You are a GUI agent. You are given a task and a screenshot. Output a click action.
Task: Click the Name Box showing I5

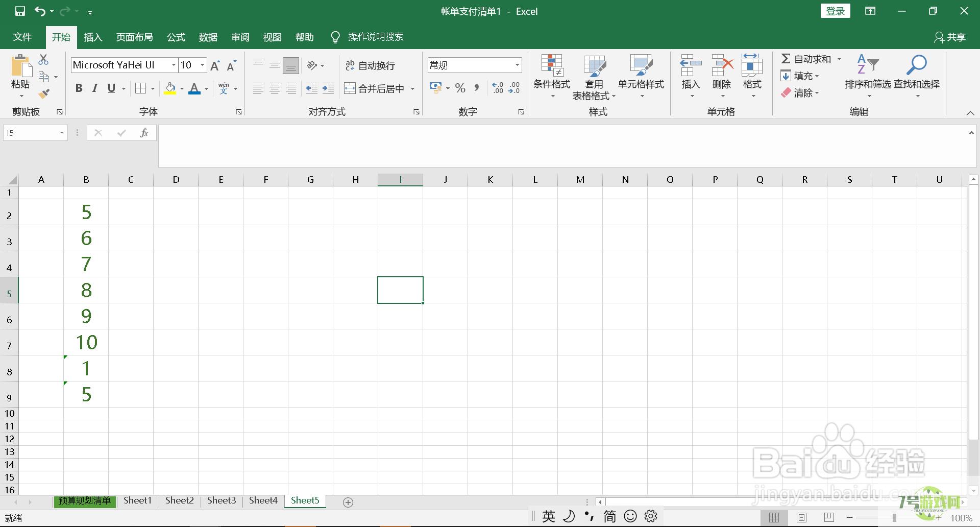point(36,133)
